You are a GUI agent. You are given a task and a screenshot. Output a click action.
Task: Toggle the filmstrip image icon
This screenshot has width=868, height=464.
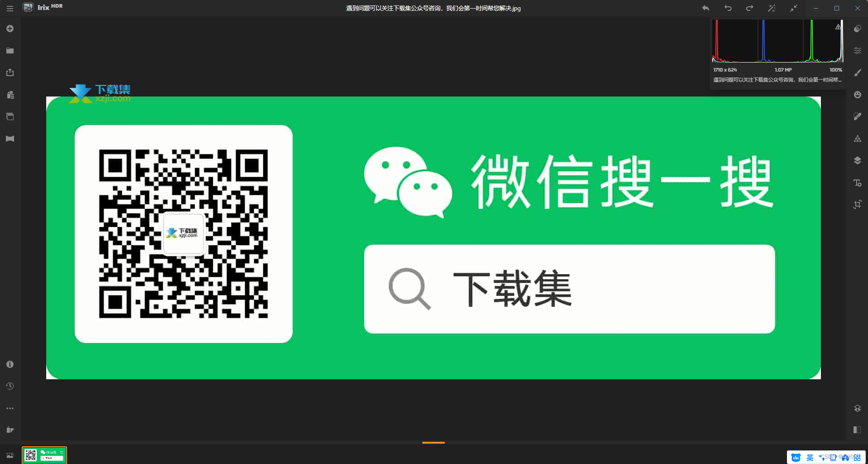point(10,455)
